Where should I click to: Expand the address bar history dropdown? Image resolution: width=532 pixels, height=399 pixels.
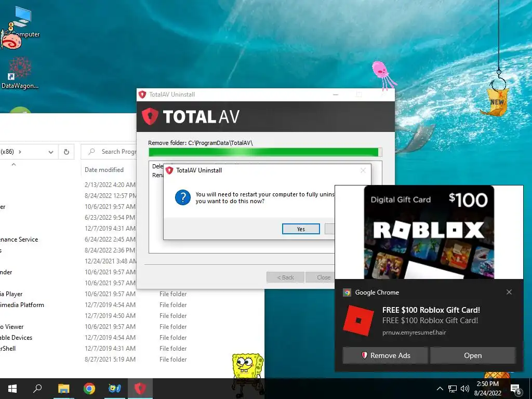pyautogui.click(x=51, y=152)
